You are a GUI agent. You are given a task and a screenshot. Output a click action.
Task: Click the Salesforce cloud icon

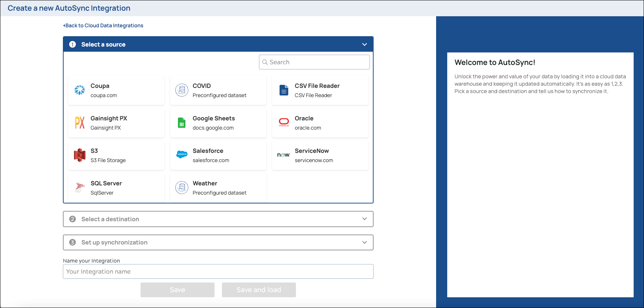point(182,155)
